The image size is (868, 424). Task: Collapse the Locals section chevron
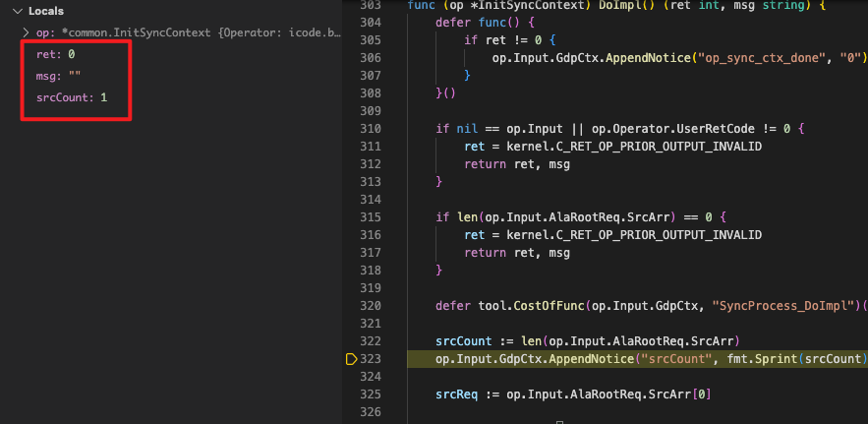coord(11,10)
